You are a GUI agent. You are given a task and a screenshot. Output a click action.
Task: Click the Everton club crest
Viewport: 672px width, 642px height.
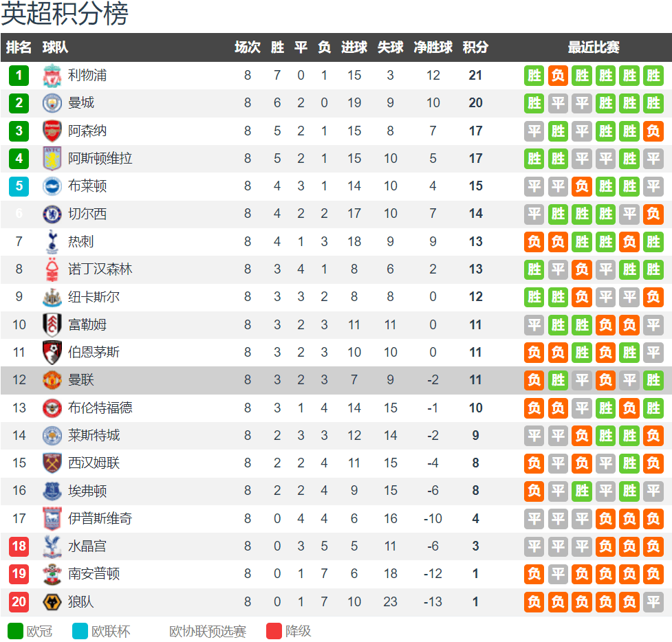(52, 491)
